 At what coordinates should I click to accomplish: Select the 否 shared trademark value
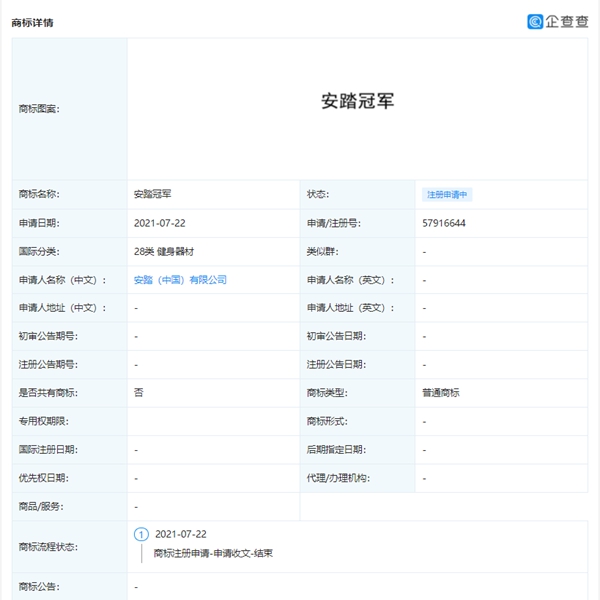point(139,393)
